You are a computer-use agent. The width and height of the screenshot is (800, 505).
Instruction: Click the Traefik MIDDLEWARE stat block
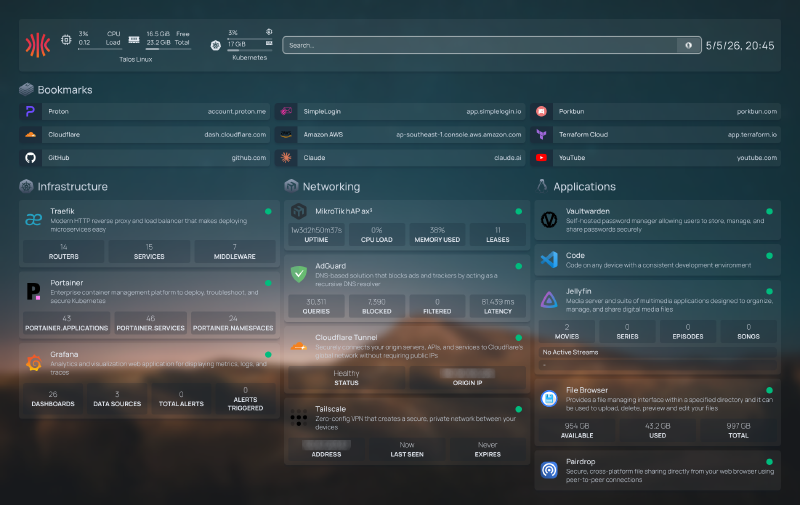(235, 251)
